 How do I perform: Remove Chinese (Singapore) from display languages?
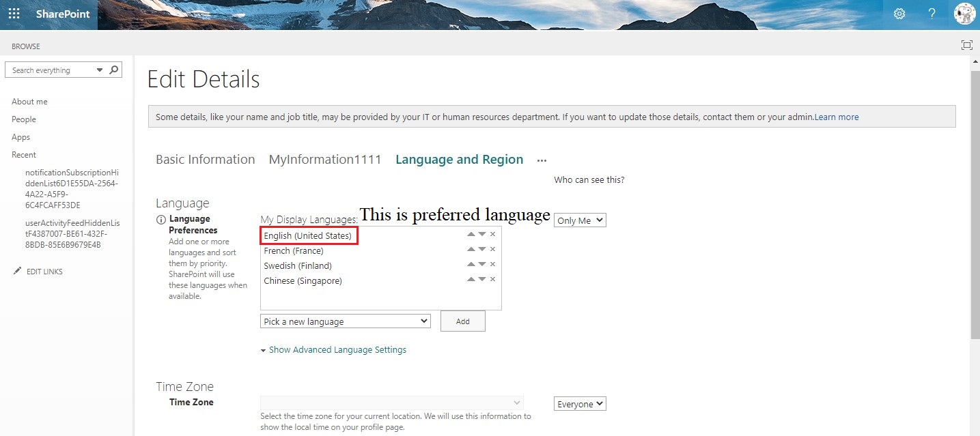492,279
